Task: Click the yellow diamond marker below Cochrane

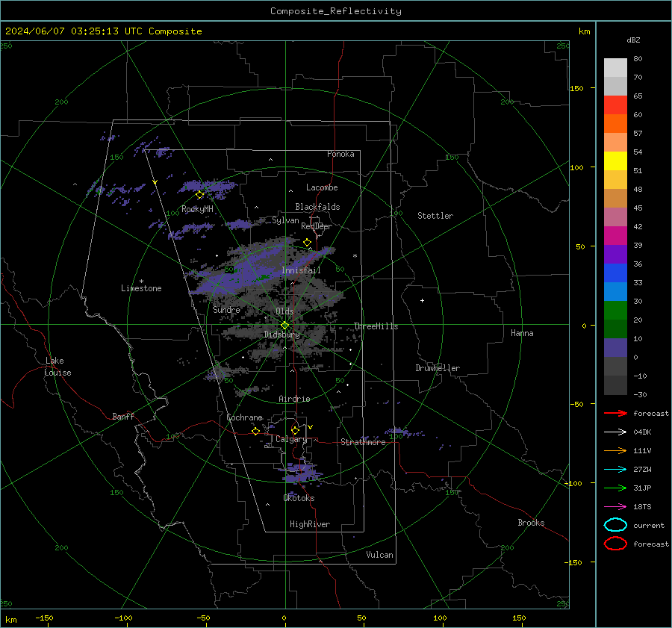Action: (x=256, y=431)
